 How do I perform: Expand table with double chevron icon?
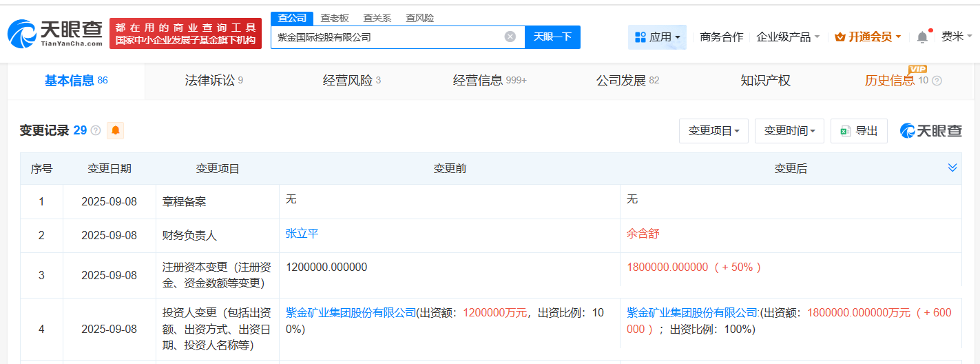952,168
